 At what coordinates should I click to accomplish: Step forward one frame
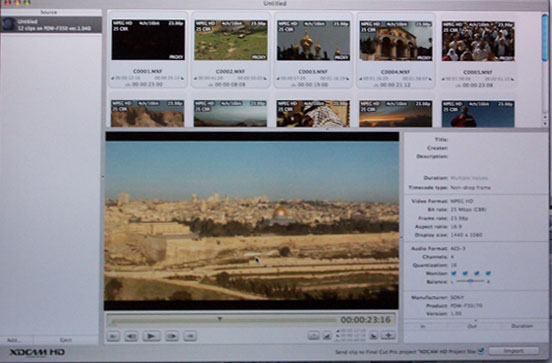point(172,337)
